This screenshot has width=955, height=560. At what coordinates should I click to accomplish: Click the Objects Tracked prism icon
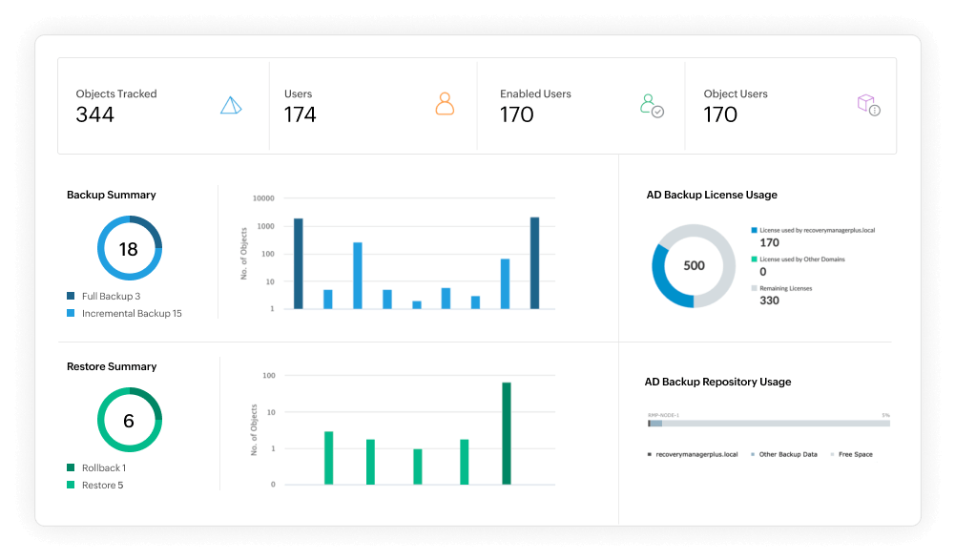[231, 106]
